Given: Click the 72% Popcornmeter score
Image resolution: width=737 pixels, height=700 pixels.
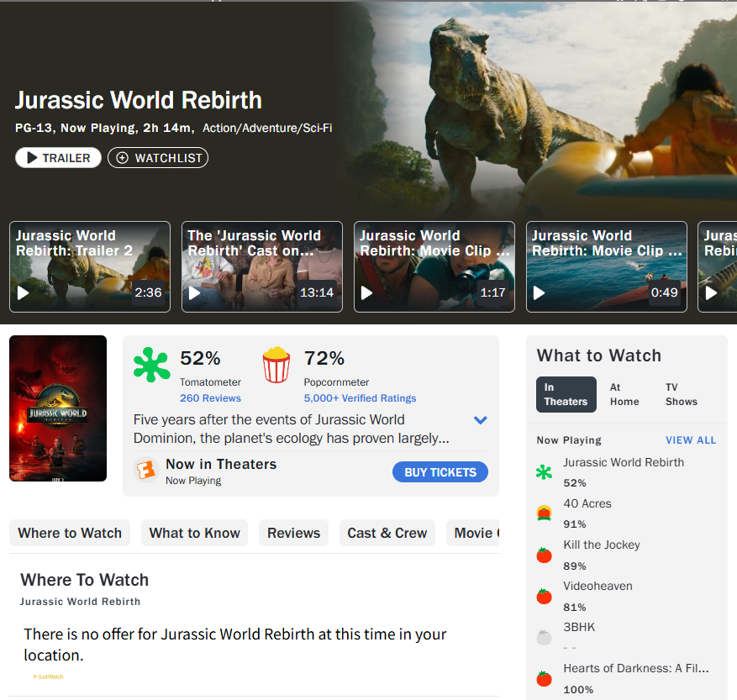Looking at the screenshot, I should [324, 358].
